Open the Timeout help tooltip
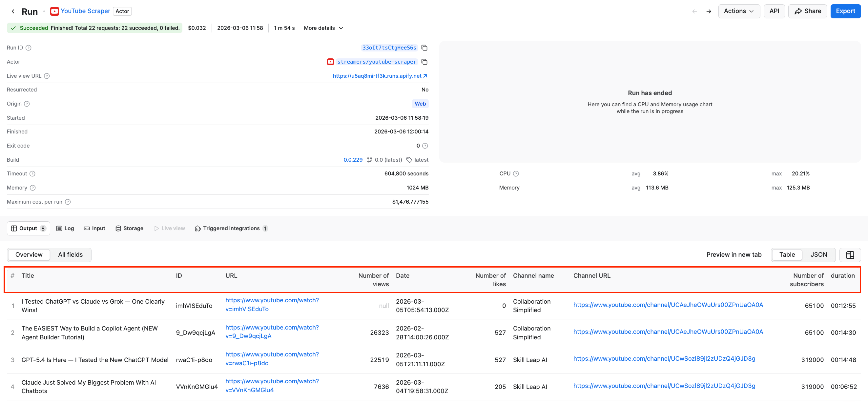The height and width of the screenshot is (402, 868). 32,173
